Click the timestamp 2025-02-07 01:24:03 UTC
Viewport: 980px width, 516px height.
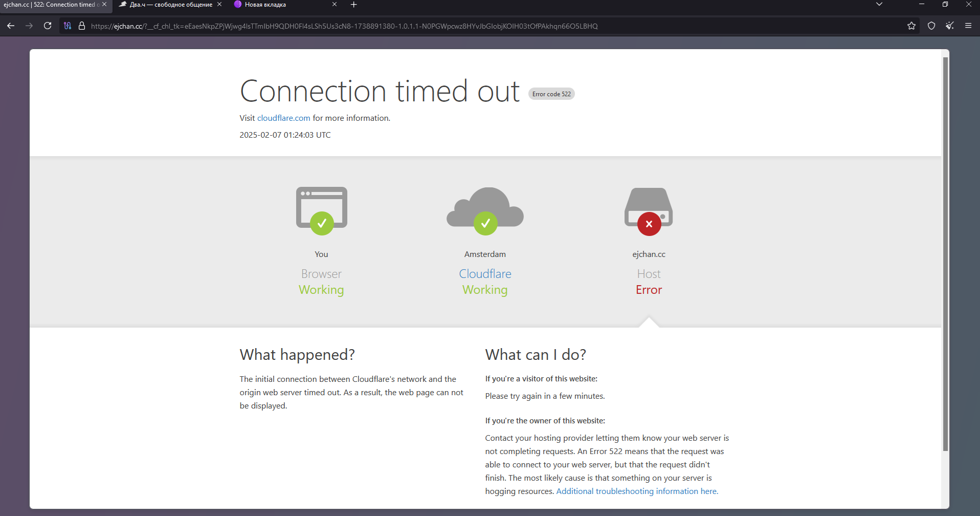pyautogui.click(x=285, y=135)
